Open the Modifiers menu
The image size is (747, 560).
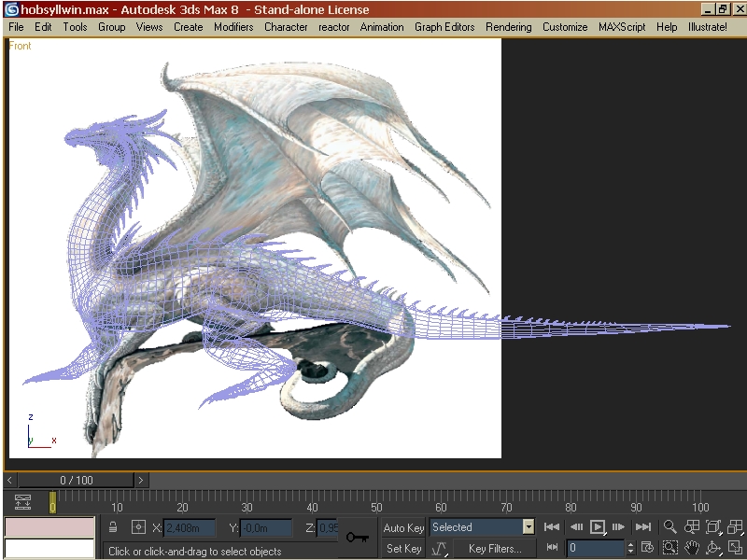point(233,27)
